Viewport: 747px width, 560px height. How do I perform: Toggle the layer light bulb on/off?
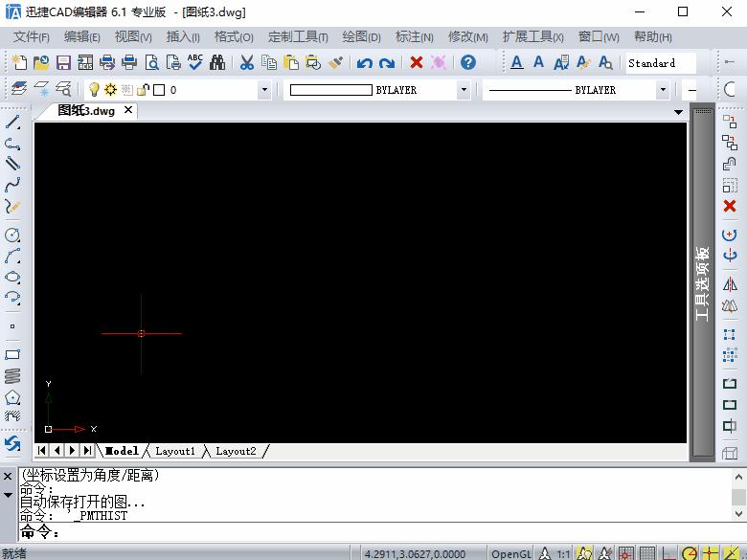coord(94,90)
